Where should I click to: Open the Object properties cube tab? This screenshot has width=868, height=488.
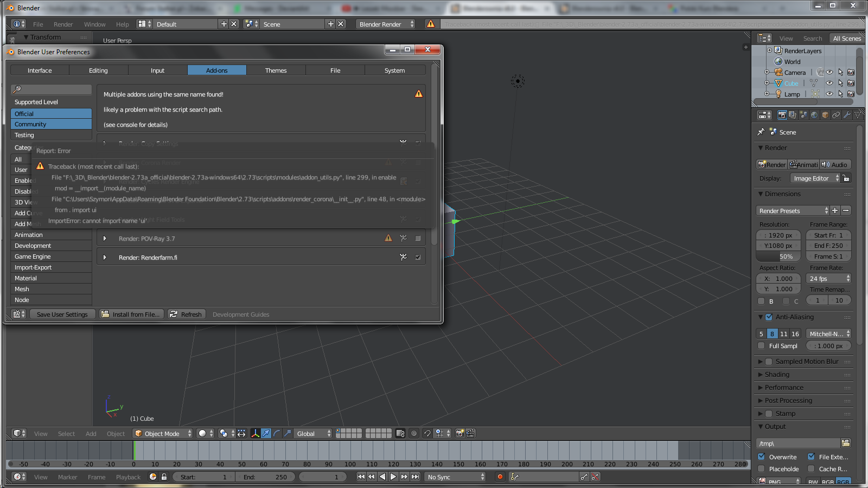click(x=825, y=115)
